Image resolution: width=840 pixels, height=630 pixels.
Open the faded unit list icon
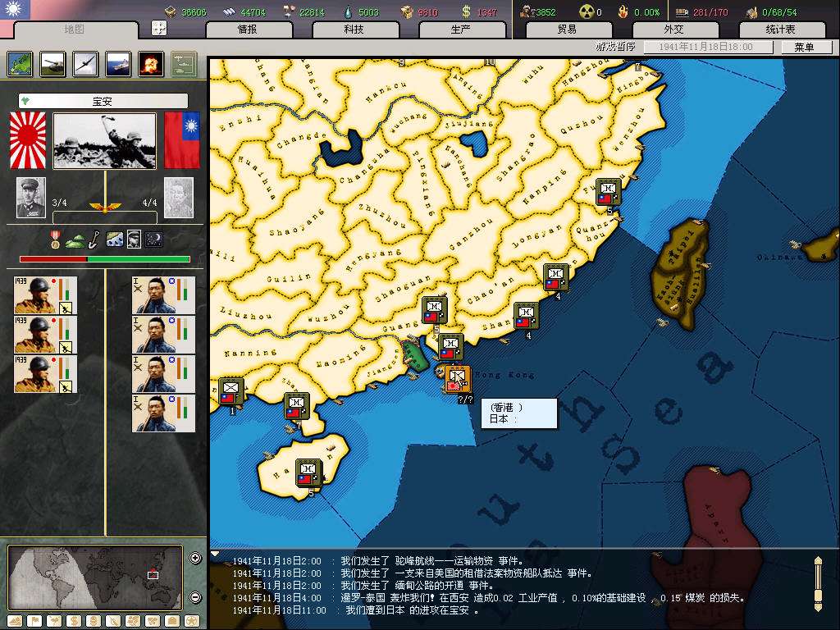(x=184, y=64)
